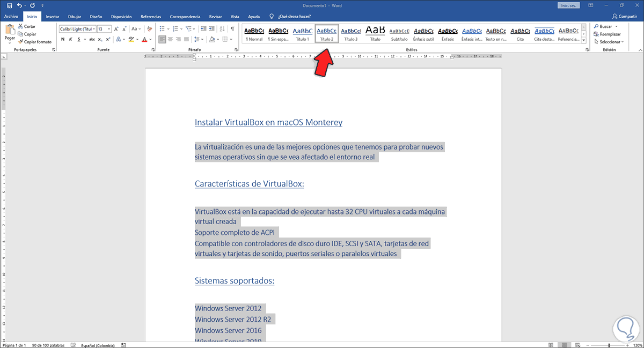Viewport: 644px width, 348px height.
Task: Switch to the Insertar tab
Action: pos(53,17)
